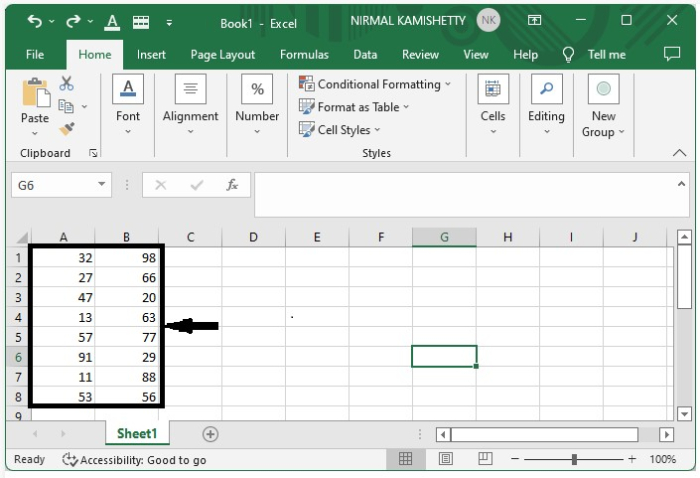Select the Sheet1 tab

[137, 433]
